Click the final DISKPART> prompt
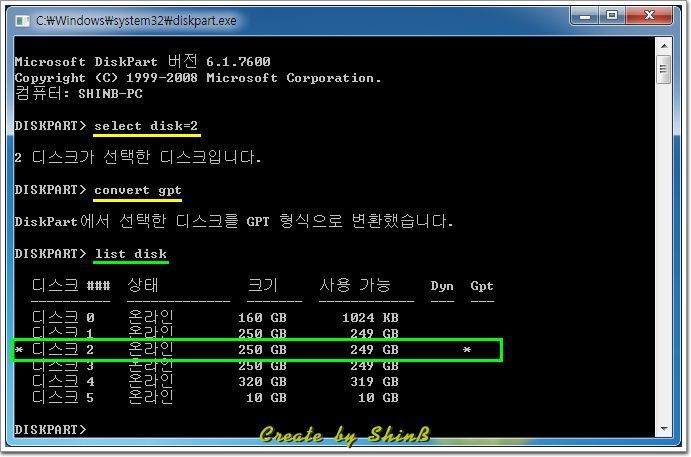 (x=50, y=429)
